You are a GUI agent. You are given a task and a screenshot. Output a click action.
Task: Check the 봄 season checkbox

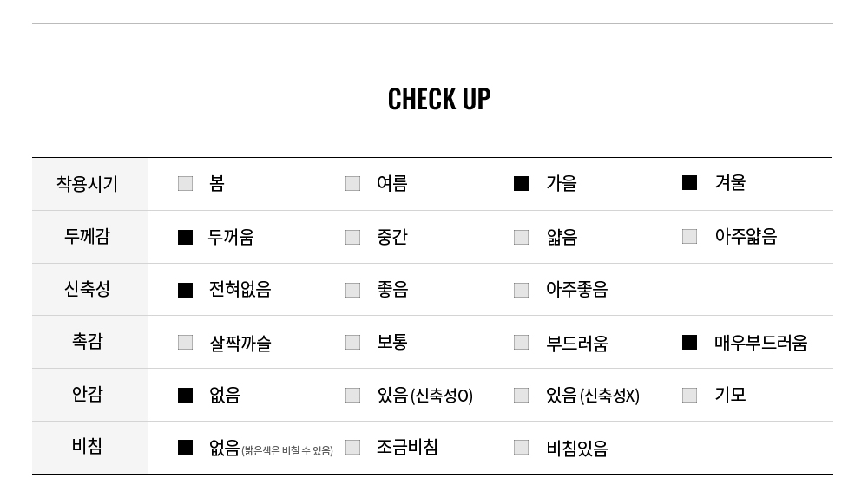point(185,183)
